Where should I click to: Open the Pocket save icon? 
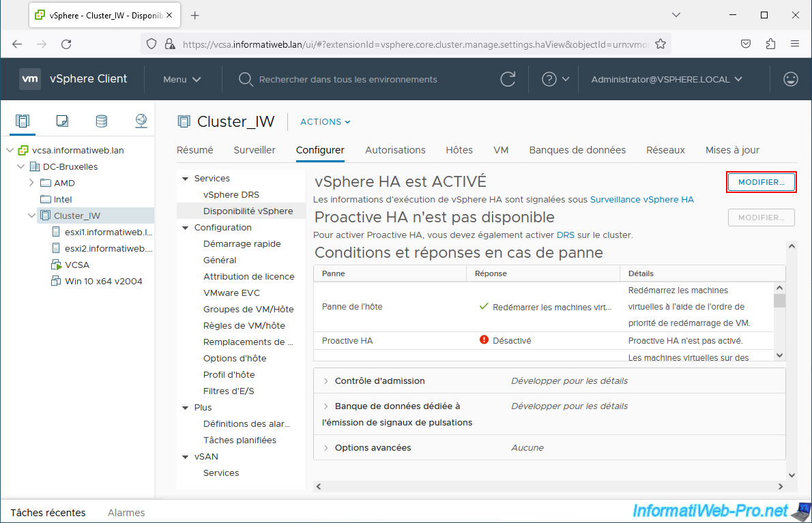click(746, 44)
